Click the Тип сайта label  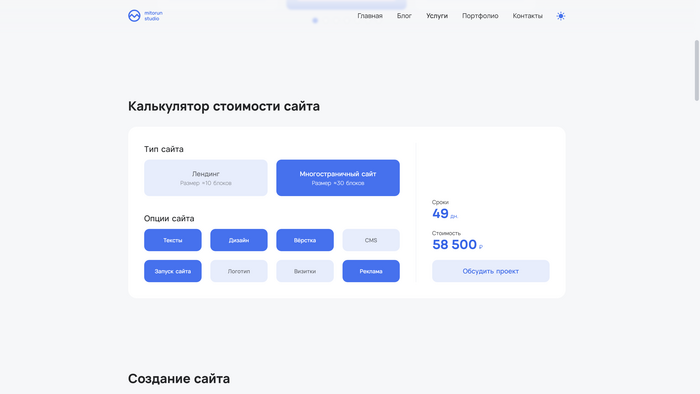tap(164, 149)
